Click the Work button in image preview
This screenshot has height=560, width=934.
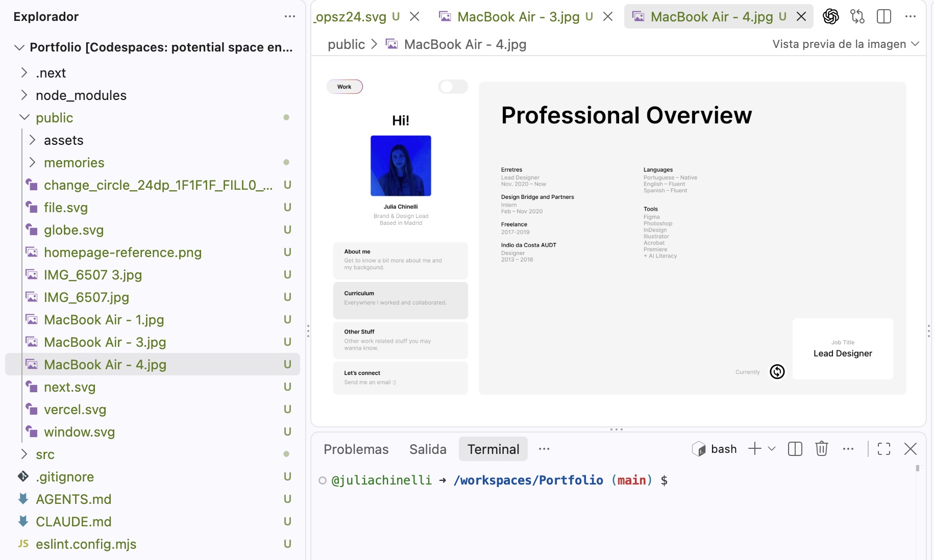click(x=345, y=87)
